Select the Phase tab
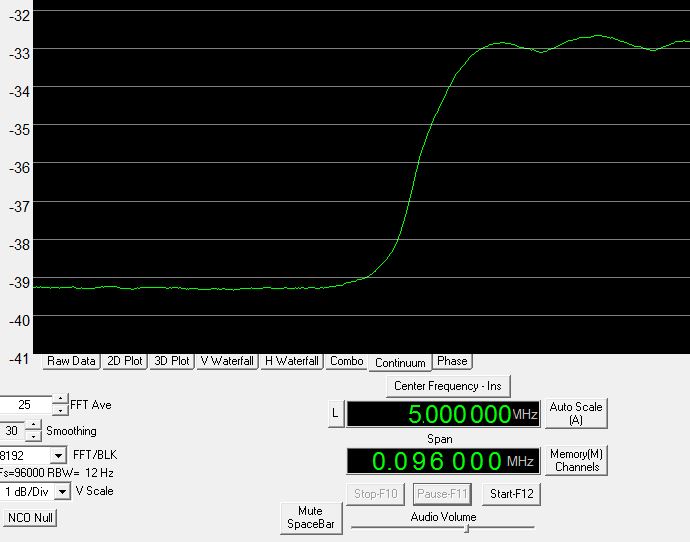Viewport: 690px width, 542px height. 451,361
